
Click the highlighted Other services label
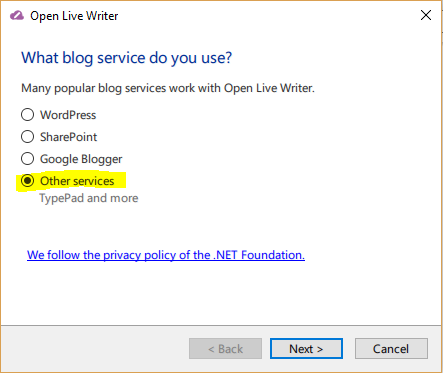click(77, 181)
